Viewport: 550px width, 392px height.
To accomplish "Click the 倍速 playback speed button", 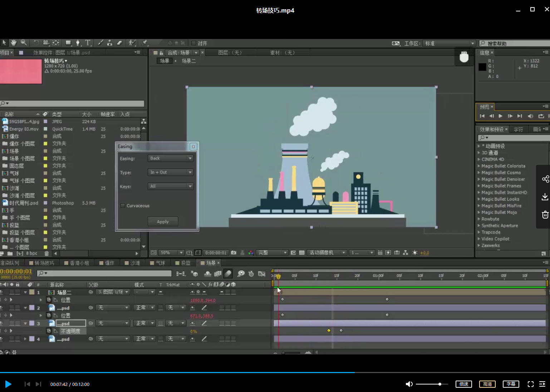I will [464, 384].
